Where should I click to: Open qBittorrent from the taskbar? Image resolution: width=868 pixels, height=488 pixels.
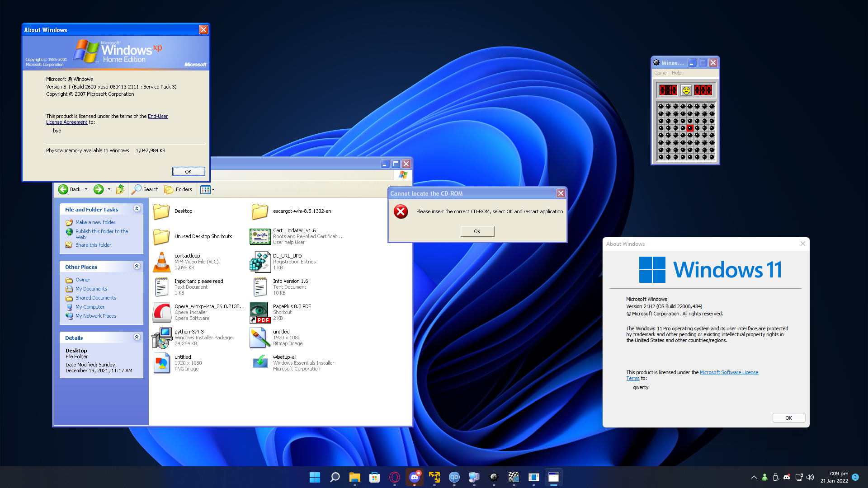tap(454, 477)
